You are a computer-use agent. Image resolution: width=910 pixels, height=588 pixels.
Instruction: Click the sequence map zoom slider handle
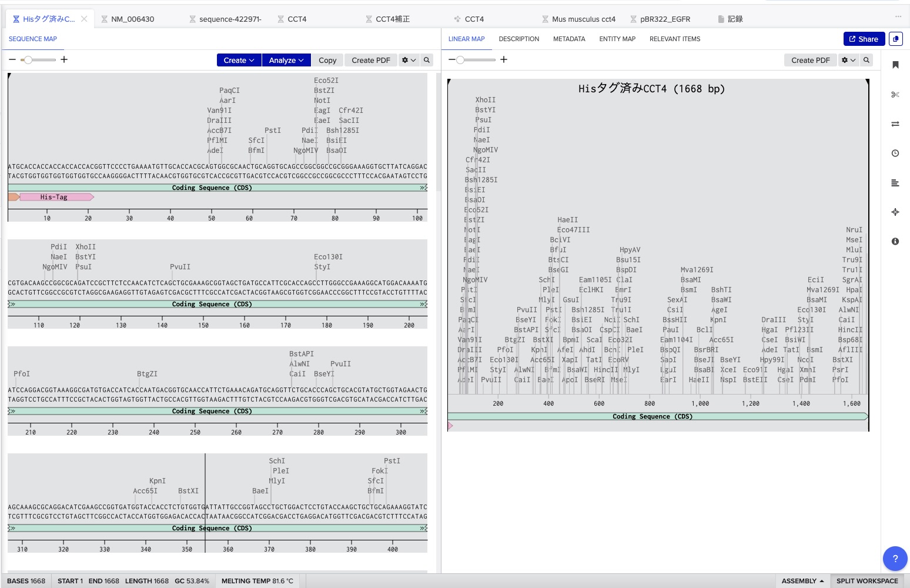click(x=27, y=59)
